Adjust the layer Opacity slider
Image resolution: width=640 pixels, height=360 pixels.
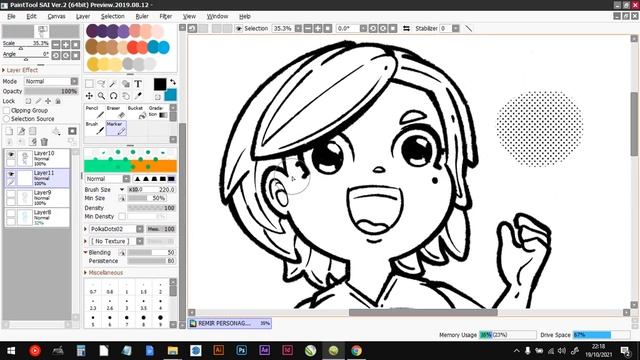click(51, 91)
